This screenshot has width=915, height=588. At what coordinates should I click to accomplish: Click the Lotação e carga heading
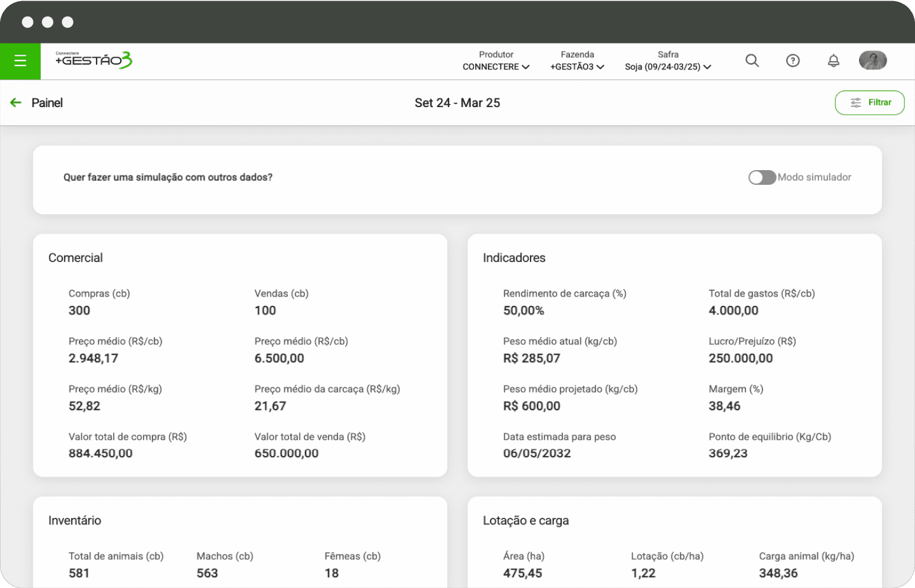[526, 520]
